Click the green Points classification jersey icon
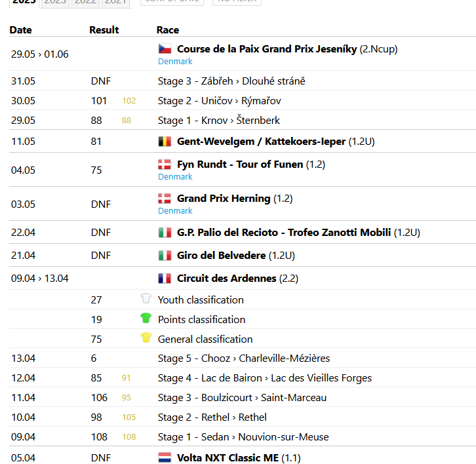476x464 pixels. [146, 319]
